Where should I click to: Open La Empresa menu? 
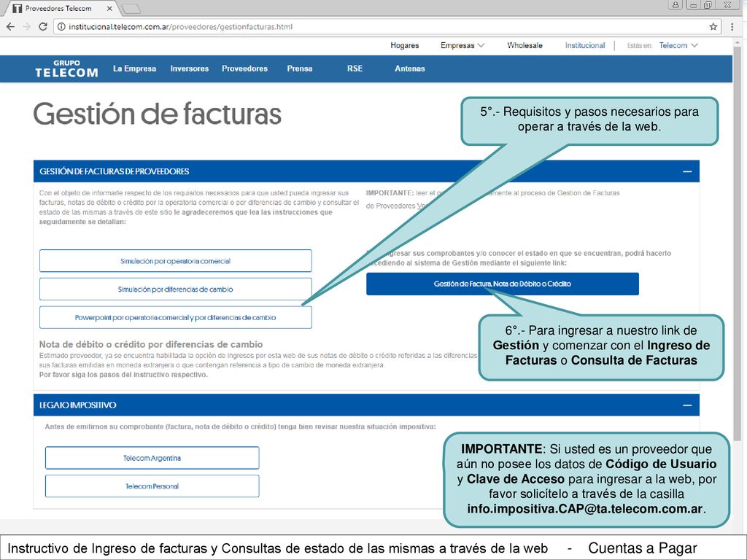pyautogui.click(x=134, y=69)
